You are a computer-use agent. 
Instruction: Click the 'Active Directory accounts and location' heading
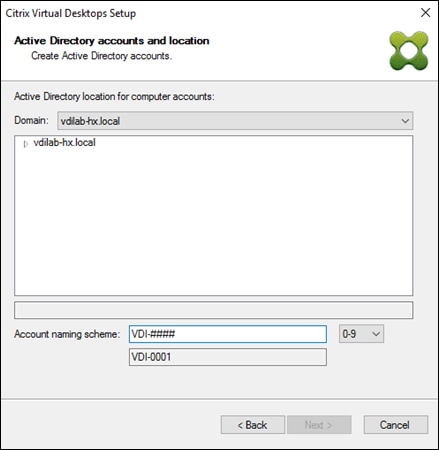tap(112, 41)
